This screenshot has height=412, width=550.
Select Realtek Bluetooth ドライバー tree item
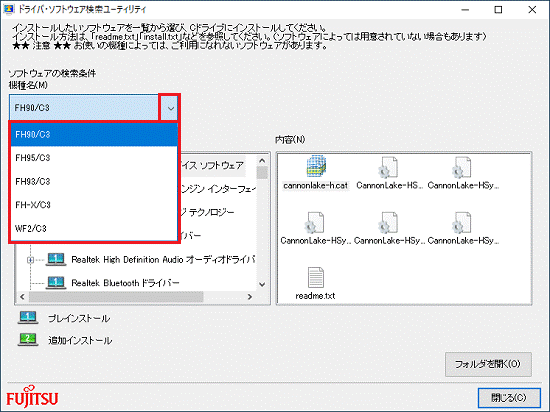pyautogui.click(x=125, y=283)
